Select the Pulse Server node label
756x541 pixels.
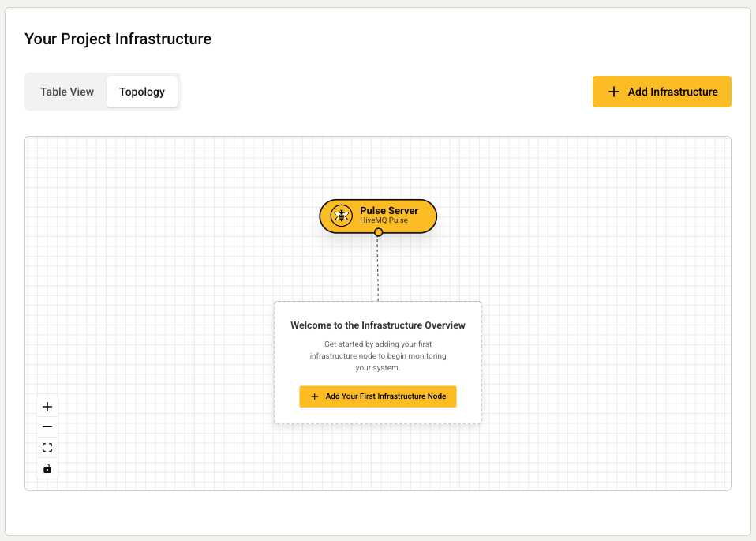(389, 211)
